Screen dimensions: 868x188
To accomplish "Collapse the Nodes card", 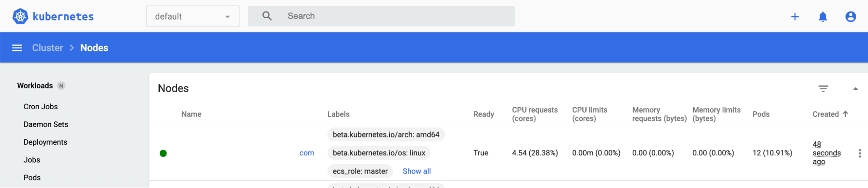I will pyautogui.click(x=855, y=88).
